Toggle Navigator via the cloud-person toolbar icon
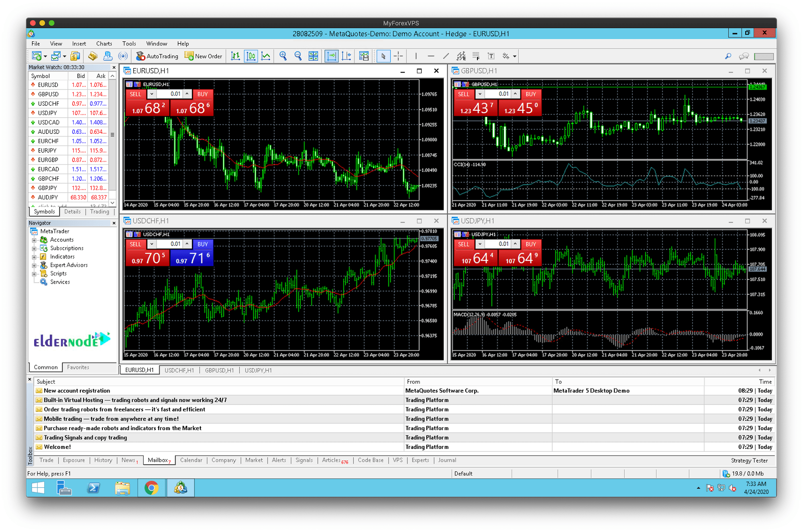This screenshot has height=532, width=803. pyautogui.click(x=108, y=56)
